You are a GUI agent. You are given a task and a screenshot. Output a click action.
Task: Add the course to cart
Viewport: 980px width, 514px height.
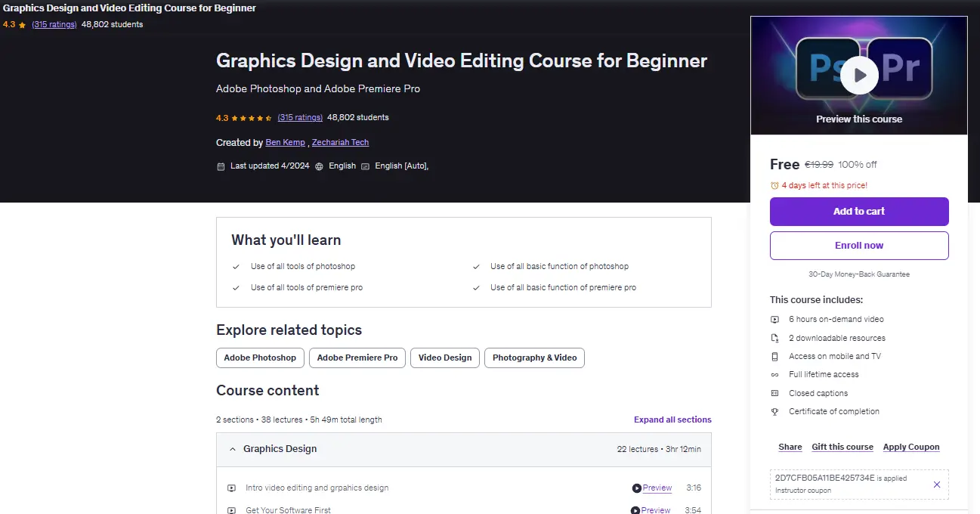pos(859,212)
